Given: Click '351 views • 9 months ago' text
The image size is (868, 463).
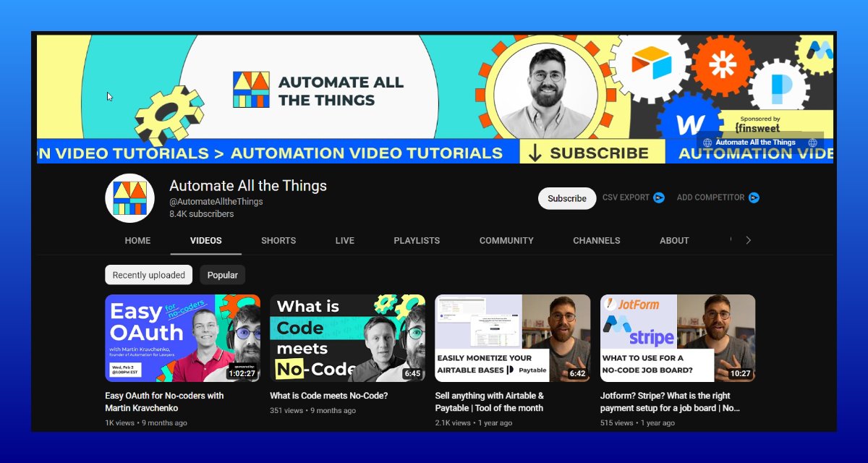Looking at the screenshot, I should (312, 410).
